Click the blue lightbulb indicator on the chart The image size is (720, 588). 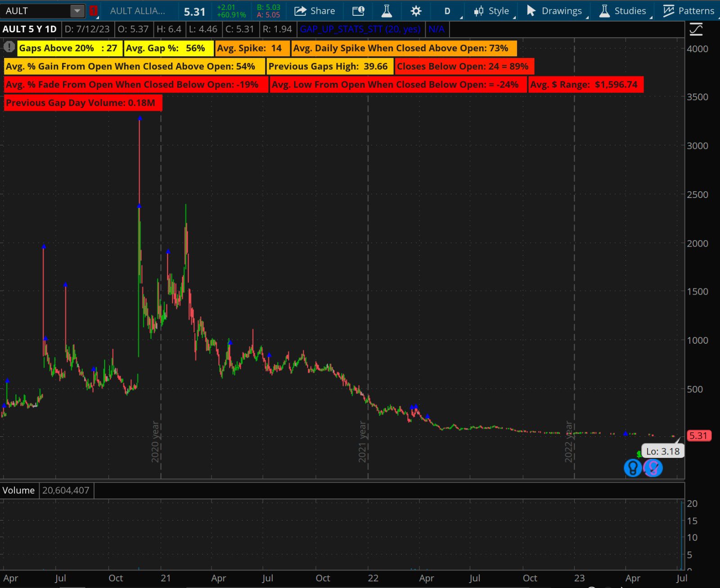tap(633, 468)
